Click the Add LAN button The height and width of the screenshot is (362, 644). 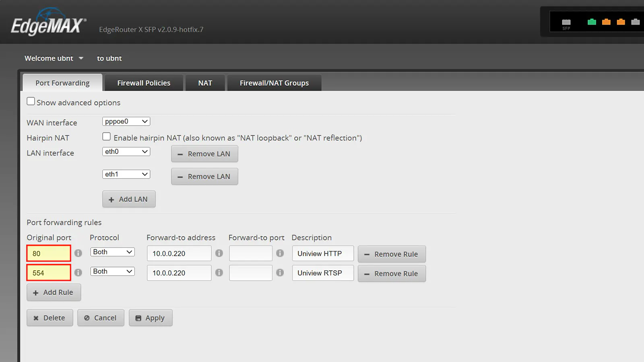click(129, 199)
